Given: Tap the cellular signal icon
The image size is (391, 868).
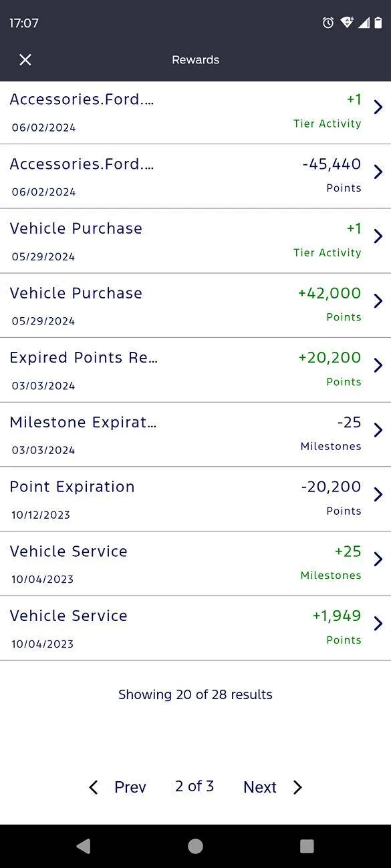Looking at the screenshot, I should (x=364, y=22).
